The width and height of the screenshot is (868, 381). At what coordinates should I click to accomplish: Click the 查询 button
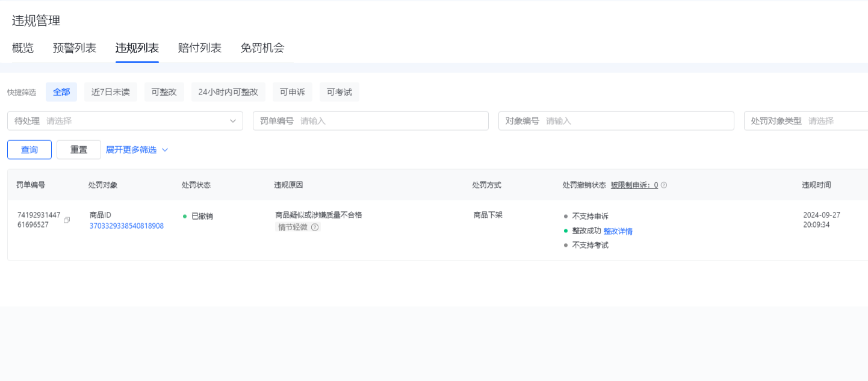click(29, 150)
